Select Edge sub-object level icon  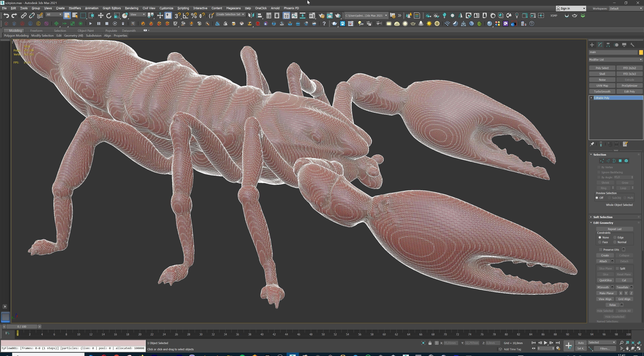608,161
